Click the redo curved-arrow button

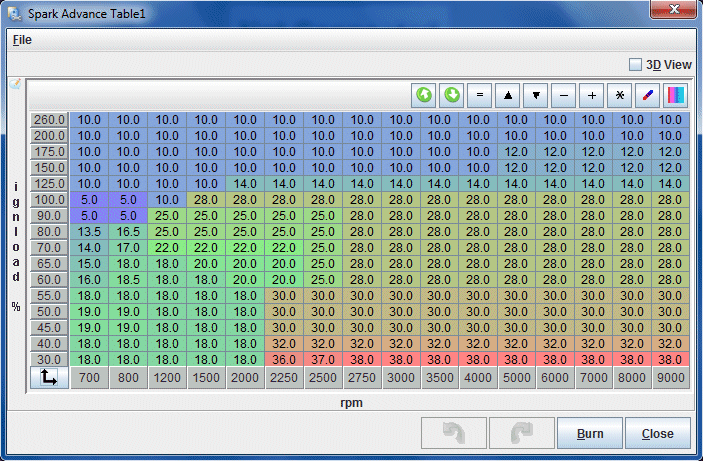[x=521, y=434]
